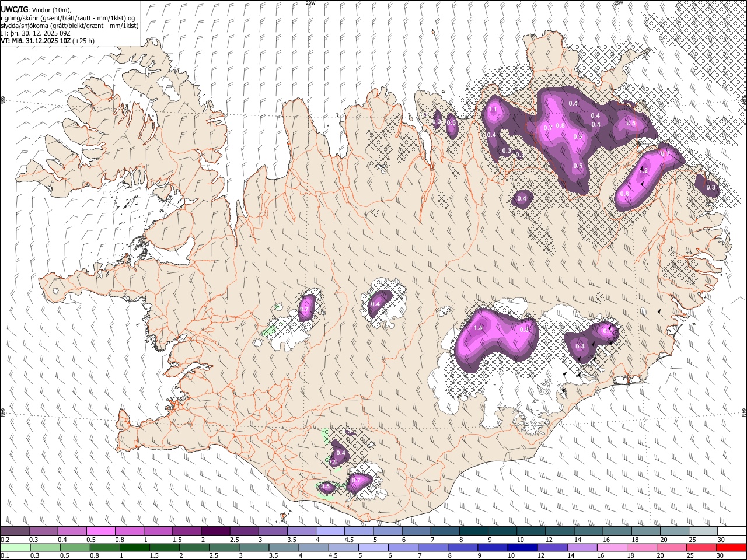The width and height of the screenshot is (747, 560).
Task: Click the bright pink 0.5–0.8 swatch in top legend row
Action: [100, 531]
